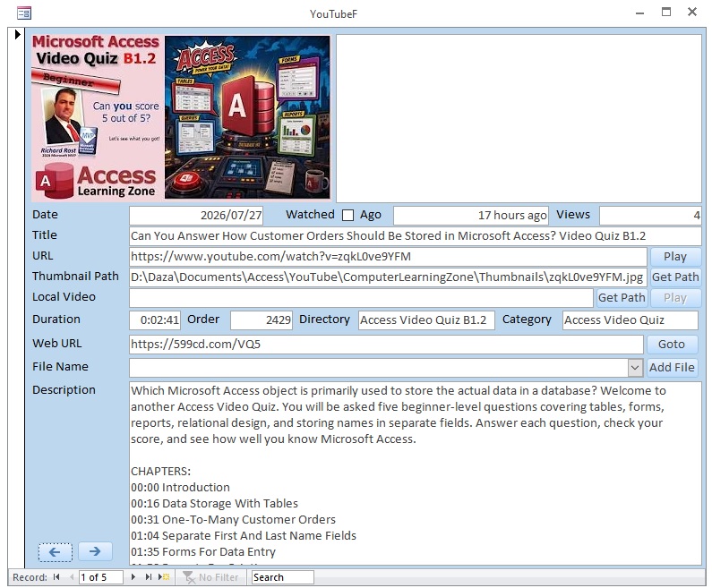Screen dimensions: 712x588
Task: Click into the Date field
Action: 196,216
